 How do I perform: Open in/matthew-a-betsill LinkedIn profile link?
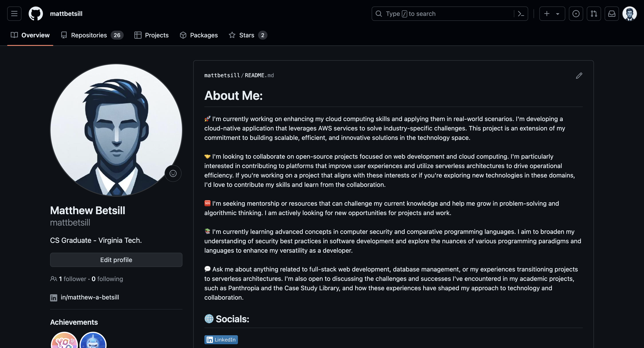tap(90, 297)
